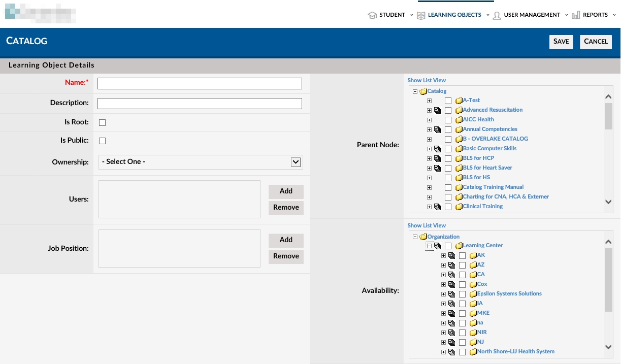The height and width of the screenshot is (364, 621).
Task: Click into the Name input field
Action: click(200, 83)
